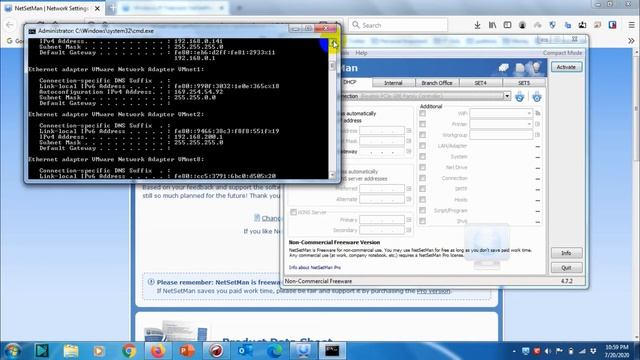
Task: Enable the Script/Program checkbox
Action: coord(422,210)
